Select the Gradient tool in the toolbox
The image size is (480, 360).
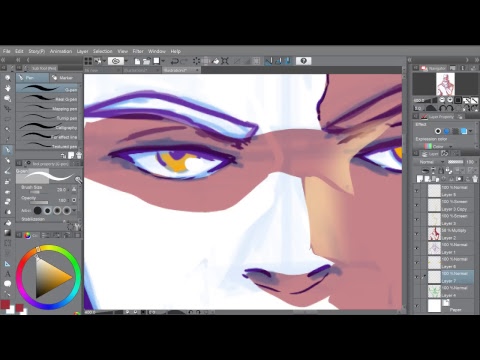7,233
